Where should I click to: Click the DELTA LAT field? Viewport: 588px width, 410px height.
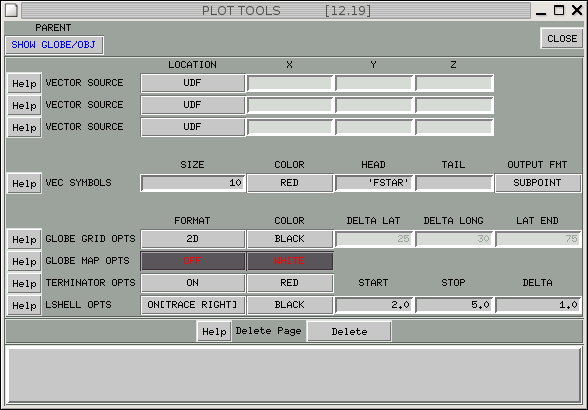[374, 239]
